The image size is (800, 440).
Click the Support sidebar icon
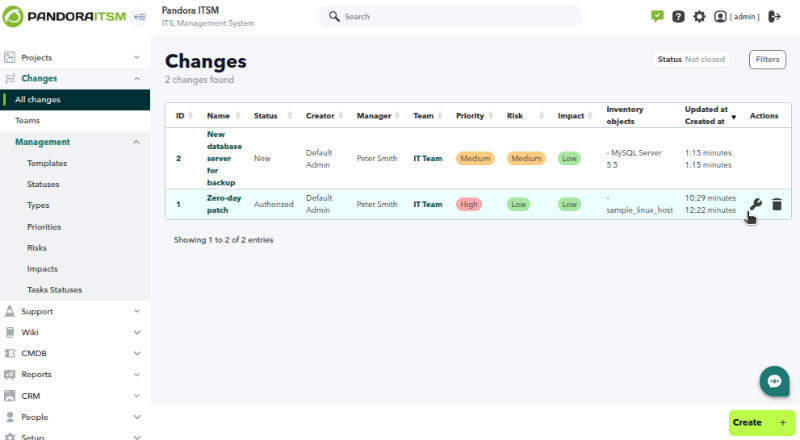(9, 311)
